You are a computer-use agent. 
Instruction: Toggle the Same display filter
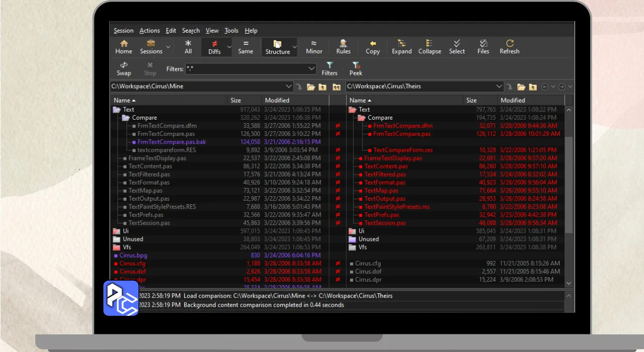(x=246, y=47)
